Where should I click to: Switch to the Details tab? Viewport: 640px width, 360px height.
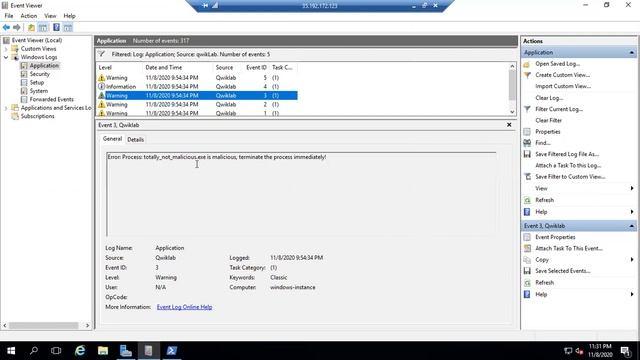pyautogui.click(x=136, y=140)
